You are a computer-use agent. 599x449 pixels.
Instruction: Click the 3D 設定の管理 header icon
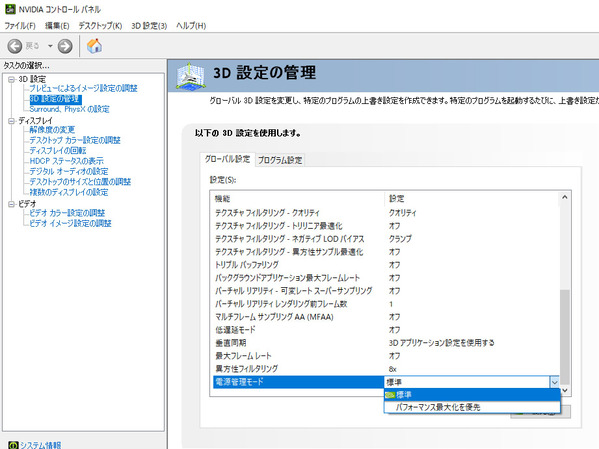click(190, 76)
